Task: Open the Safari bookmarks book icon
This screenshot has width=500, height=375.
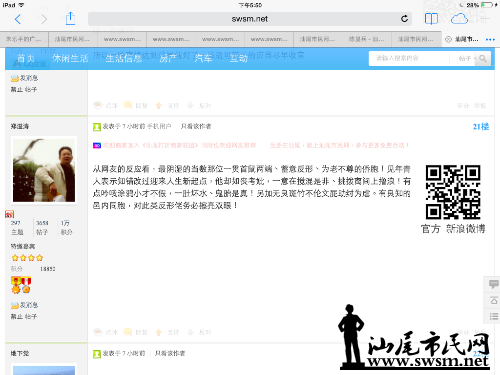Action: tap(431, 19)
